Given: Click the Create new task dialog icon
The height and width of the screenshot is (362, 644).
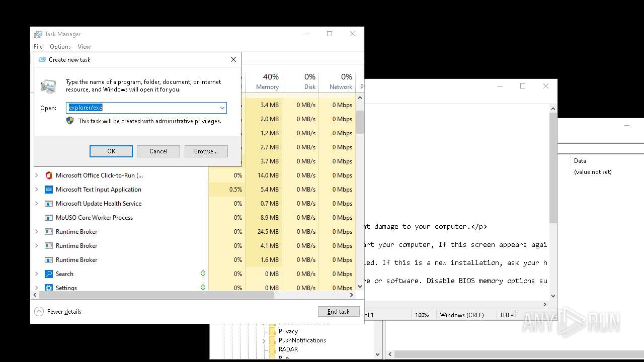Looking at the screenshot, I should [42, 59].
